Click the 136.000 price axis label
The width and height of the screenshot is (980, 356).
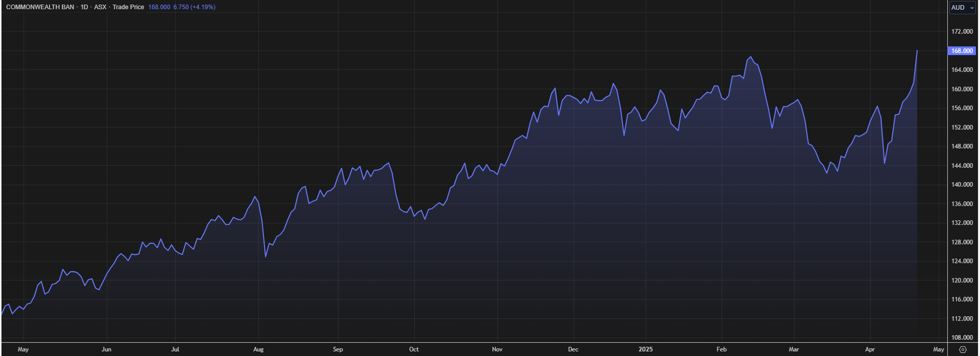click(x=962, y=204)
